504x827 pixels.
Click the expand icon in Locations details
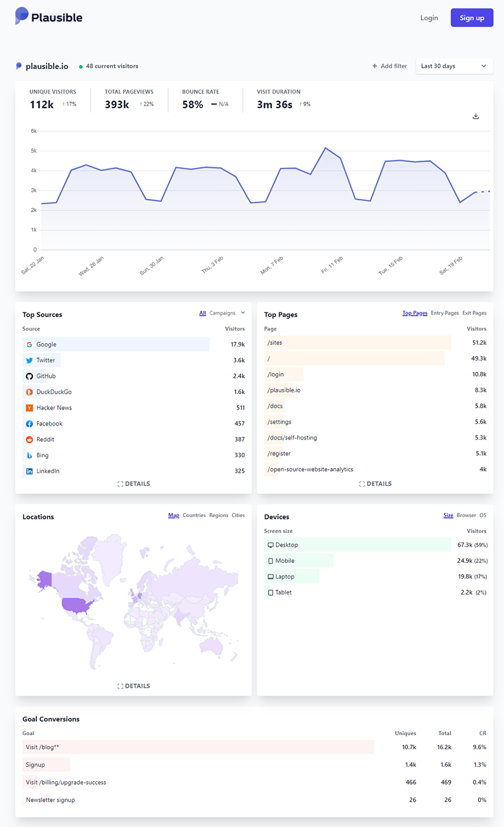[120, 686]
